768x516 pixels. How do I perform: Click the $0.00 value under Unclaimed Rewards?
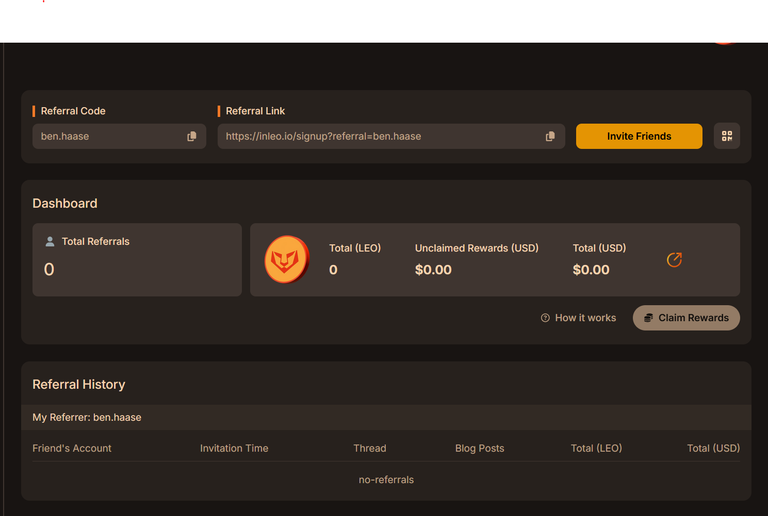click(433, 270)
